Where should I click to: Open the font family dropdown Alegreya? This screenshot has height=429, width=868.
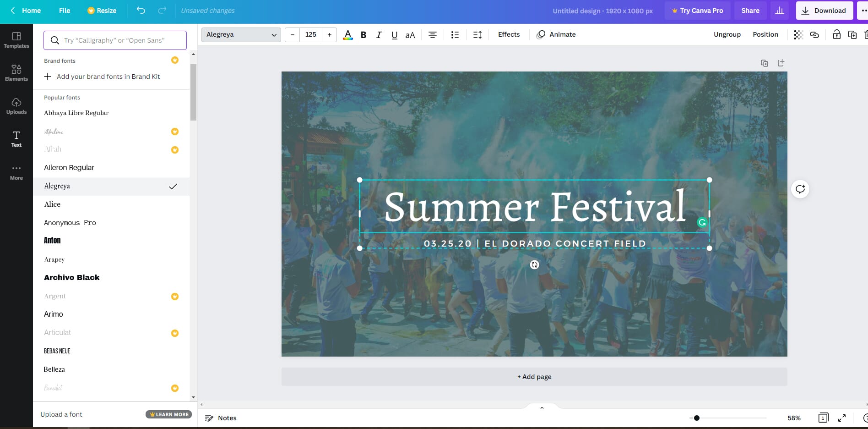click(x=241, y=35)
